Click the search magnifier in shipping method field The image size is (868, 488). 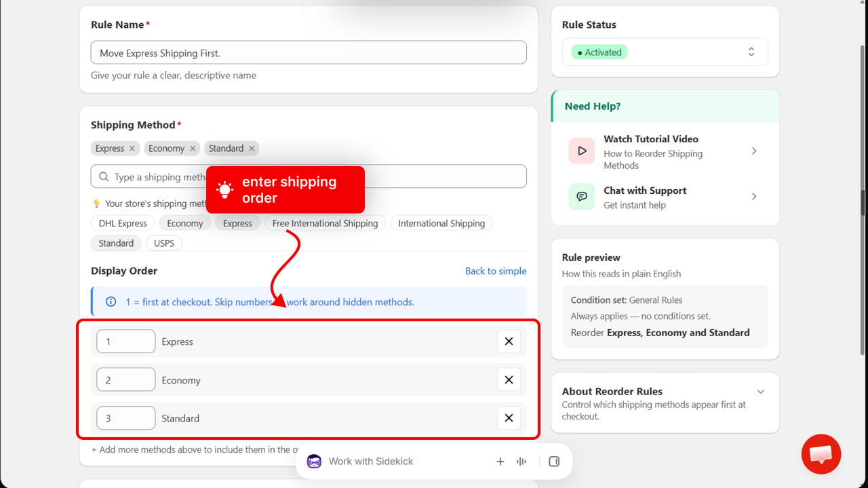click(x=104, y=177)
